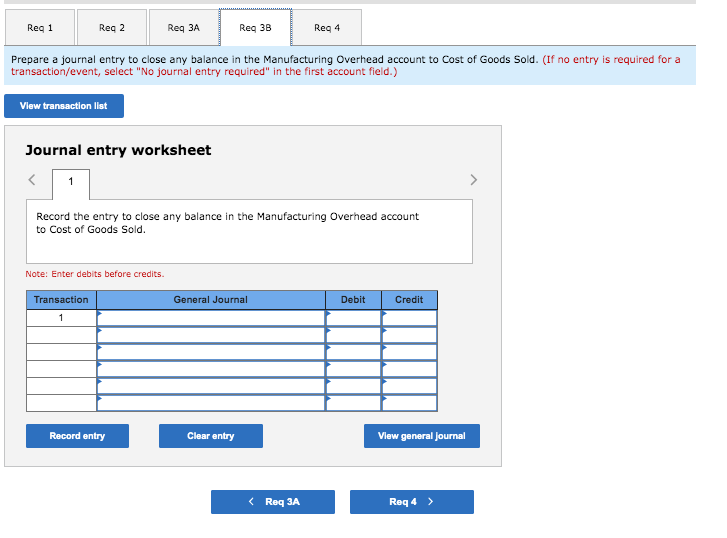Click the fourth row Credit field
Screen dimensions: 727x538
click(409, 369)
